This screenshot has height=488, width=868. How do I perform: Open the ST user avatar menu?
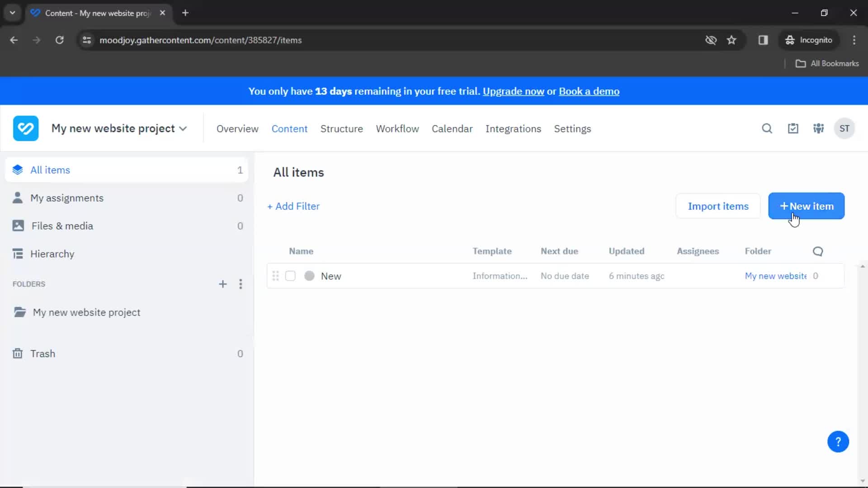pyautogui.click(x=844, y=128)
